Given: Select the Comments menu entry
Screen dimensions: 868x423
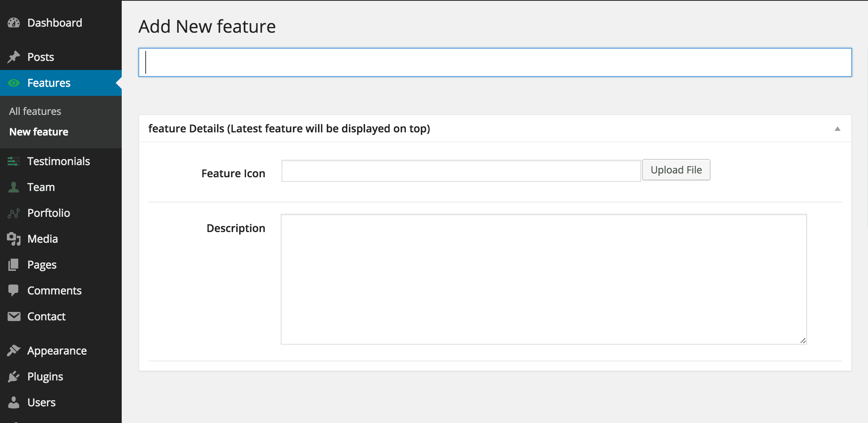Looking at the screenshot, I should pyautogui.click(x=54, y=290).
